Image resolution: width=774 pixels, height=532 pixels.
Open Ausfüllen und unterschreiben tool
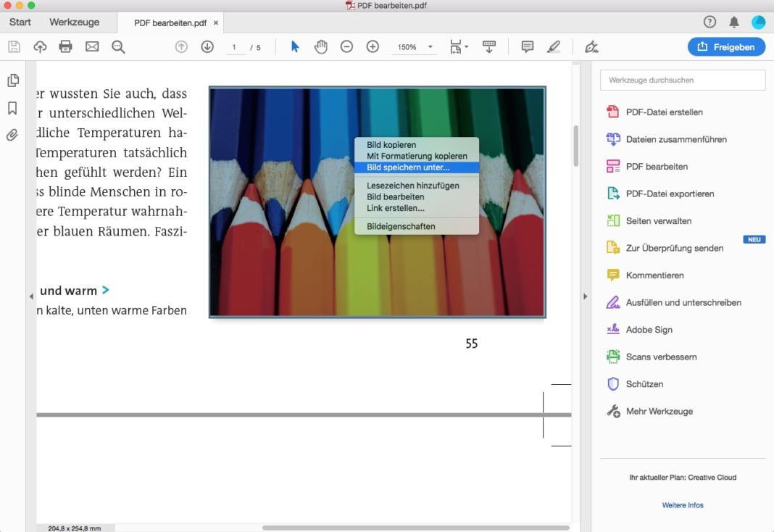point(674,302)
